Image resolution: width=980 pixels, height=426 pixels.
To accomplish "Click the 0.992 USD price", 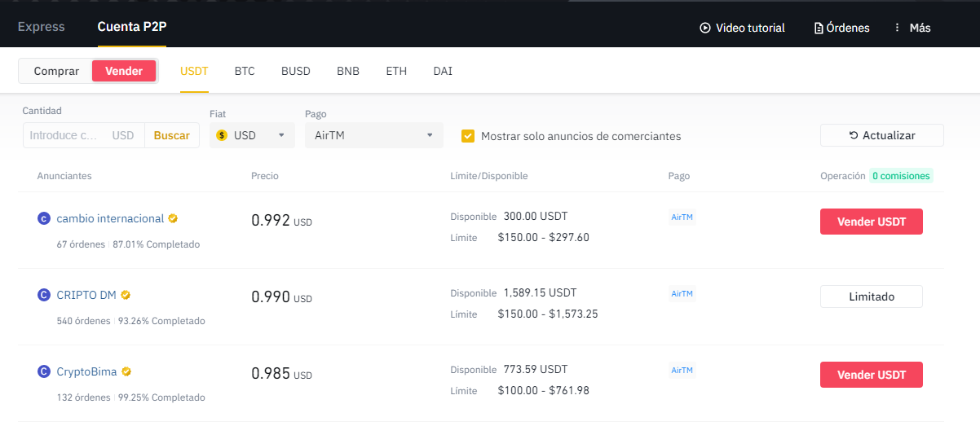I will click(x=281, y=220).
